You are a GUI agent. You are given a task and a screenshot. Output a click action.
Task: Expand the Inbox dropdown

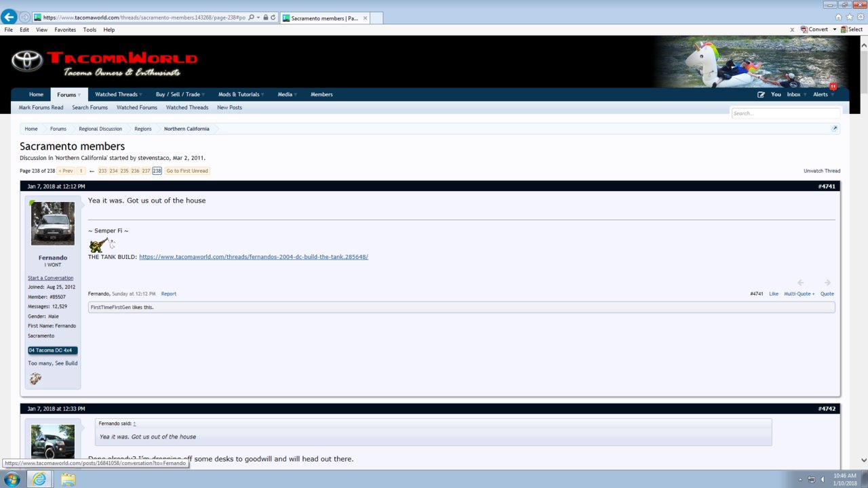pyautogui.click(x=804, y=95)
